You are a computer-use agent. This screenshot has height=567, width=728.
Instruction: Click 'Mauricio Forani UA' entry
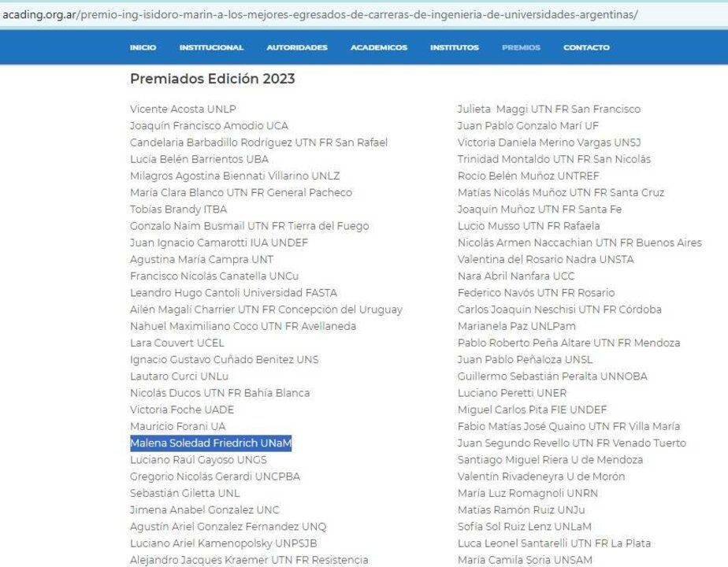point(178,426)
